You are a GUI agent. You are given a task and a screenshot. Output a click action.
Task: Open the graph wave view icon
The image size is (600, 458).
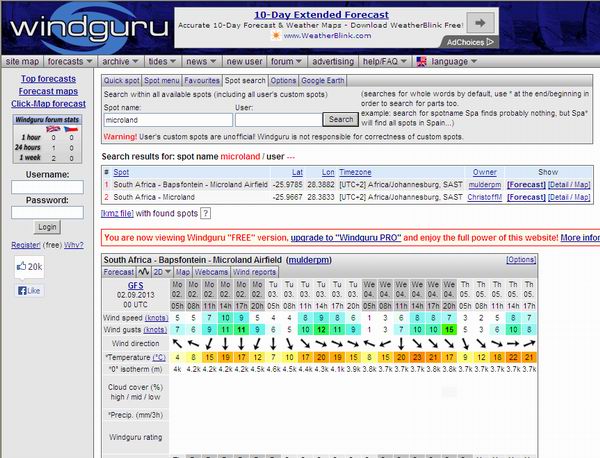144,272
